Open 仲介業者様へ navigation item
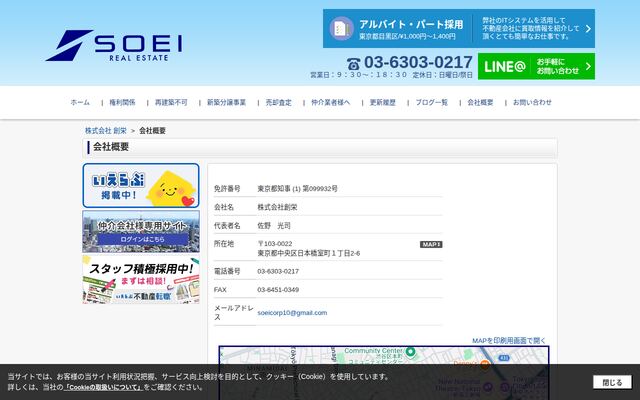The height and width of the screenshot is (400, 640). (x=331, y=102)
